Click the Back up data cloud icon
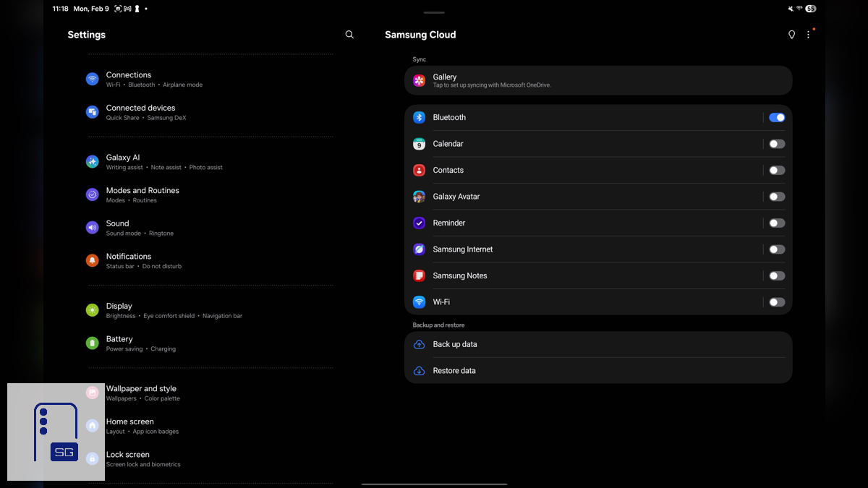 pyautogui.click(x=419, y=345)
